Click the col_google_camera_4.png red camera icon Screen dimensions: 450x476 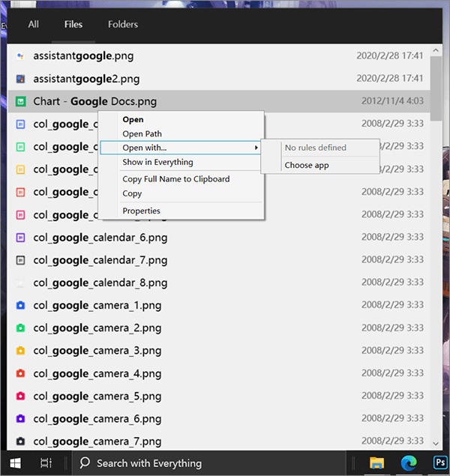coord(21,373)
